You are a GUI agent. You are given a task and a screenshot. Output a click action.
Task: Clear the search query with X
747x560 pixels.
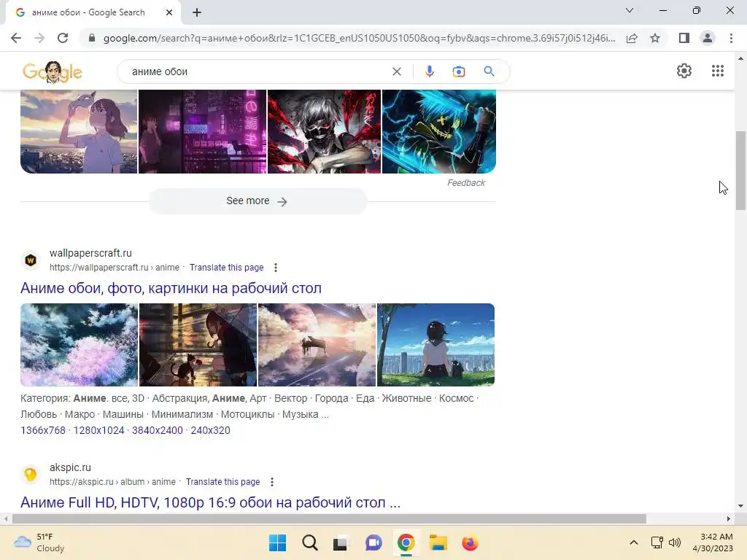[x=396, y=71]
